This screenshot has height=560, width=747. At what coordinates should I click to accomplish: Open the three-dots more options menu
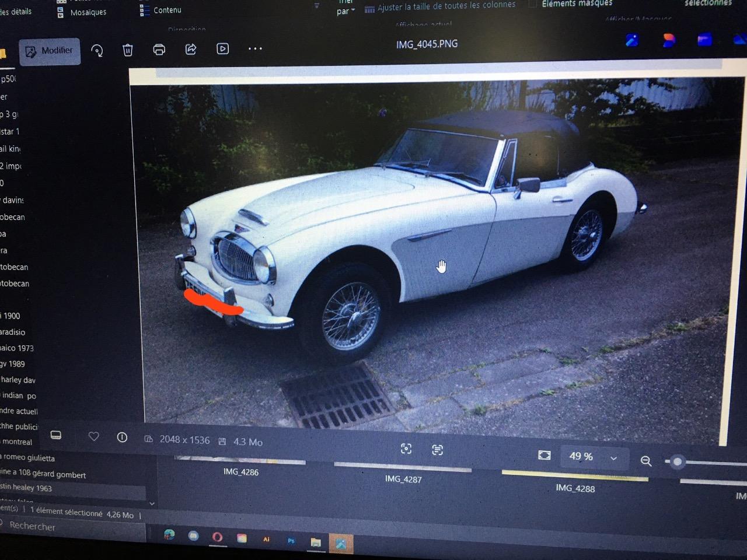coord(255,48)
